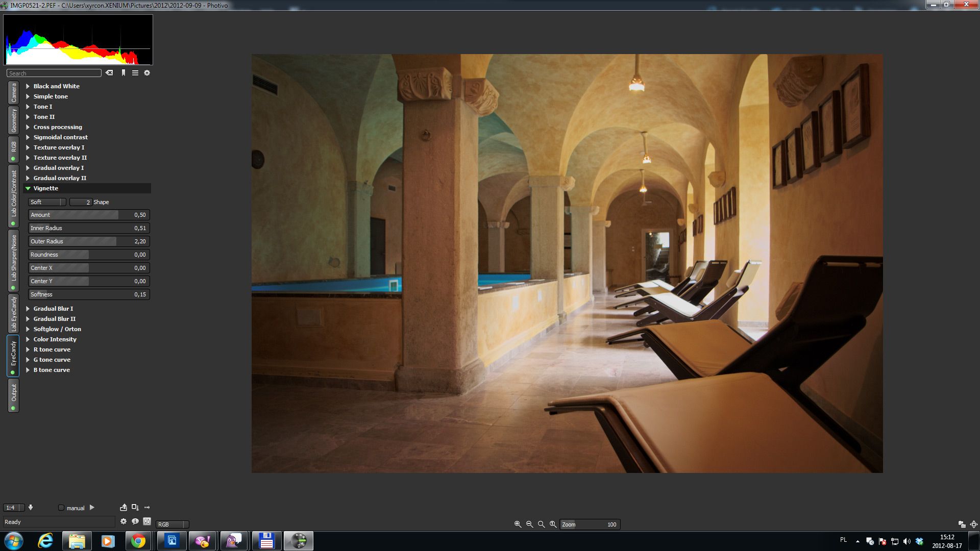Click the export image arrow icon
Screen dimensions: 980x551
[x=124, y=508]
